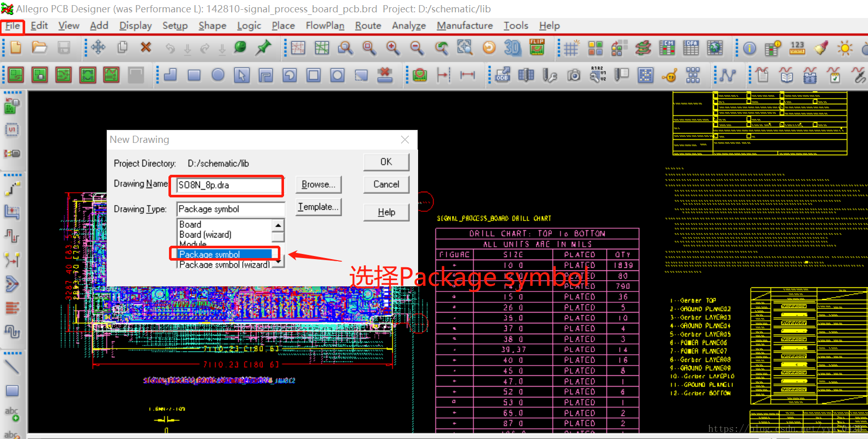Select Package symbol (wizard) in the list
The image size is (868, 439).
click(224, 264)
